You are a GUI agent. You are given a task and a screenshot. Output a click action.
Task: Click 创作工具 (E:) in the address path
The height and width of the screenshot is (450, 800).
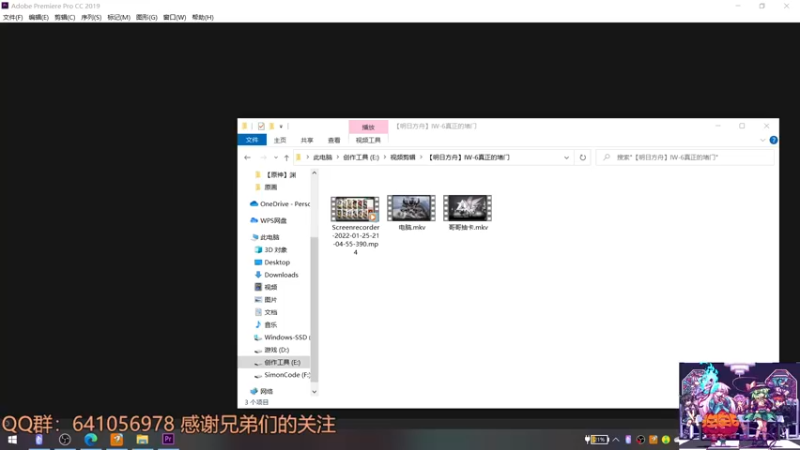(361, 158)
